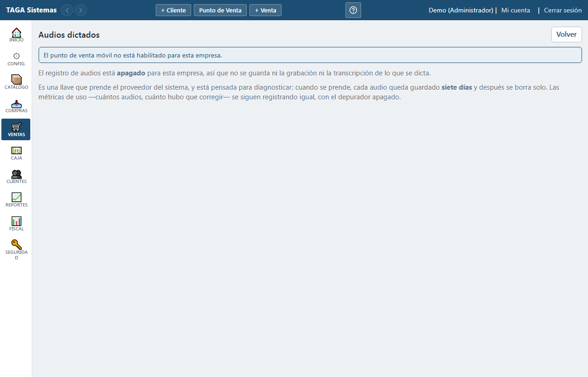Click the help question mark icon
The width and height of the screenshot is (588, 377).
(353, 10)
